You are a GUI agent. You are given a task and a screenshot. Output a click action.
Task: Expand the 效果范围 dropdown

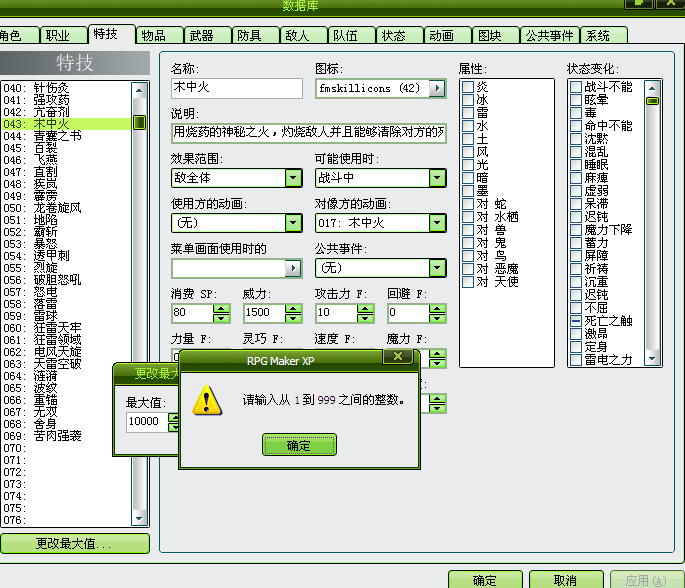pos(293,178)
